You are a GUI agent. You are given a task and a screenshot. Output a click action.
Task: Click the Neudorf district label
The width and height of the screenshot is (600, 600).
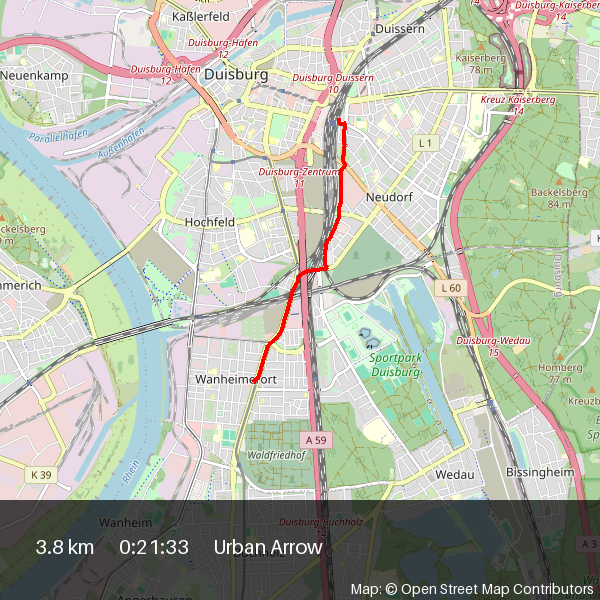click(389, 197)
